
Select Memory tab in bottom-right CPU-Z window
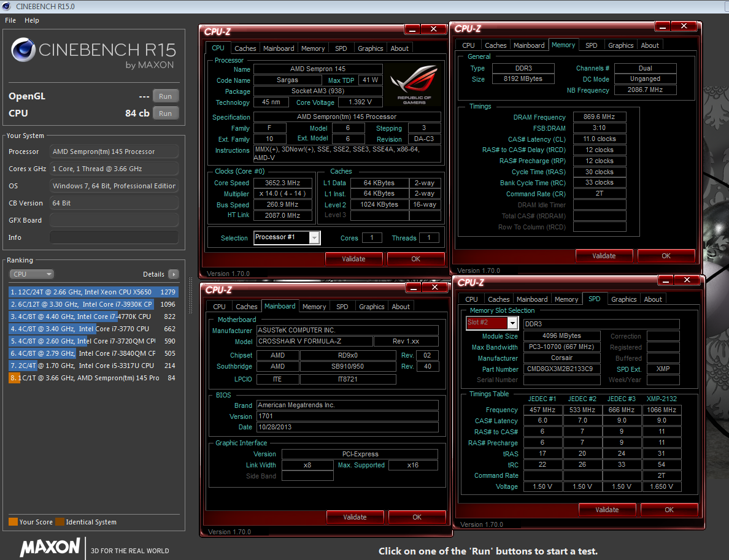coord(566,299)
